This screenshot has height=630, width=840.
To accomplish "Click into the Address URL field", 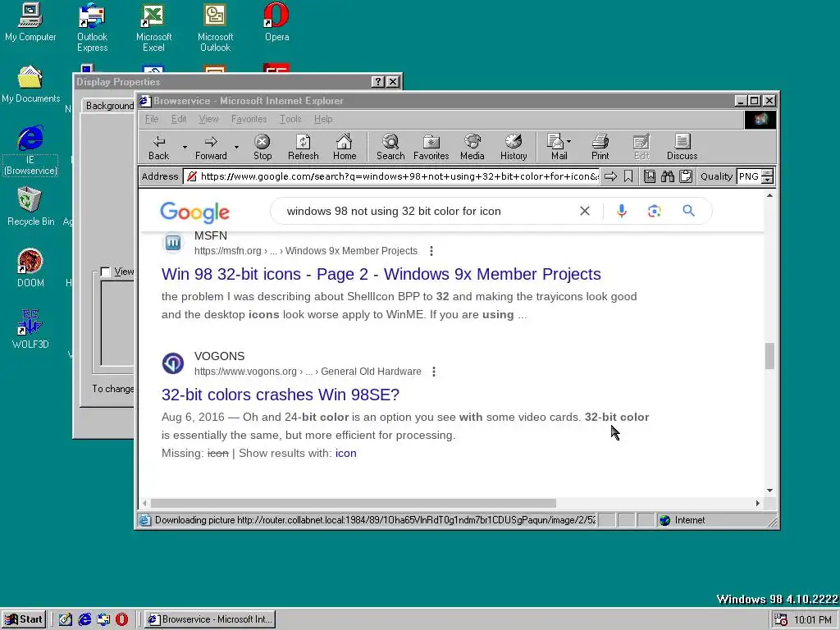I will [x=391, y=176].
